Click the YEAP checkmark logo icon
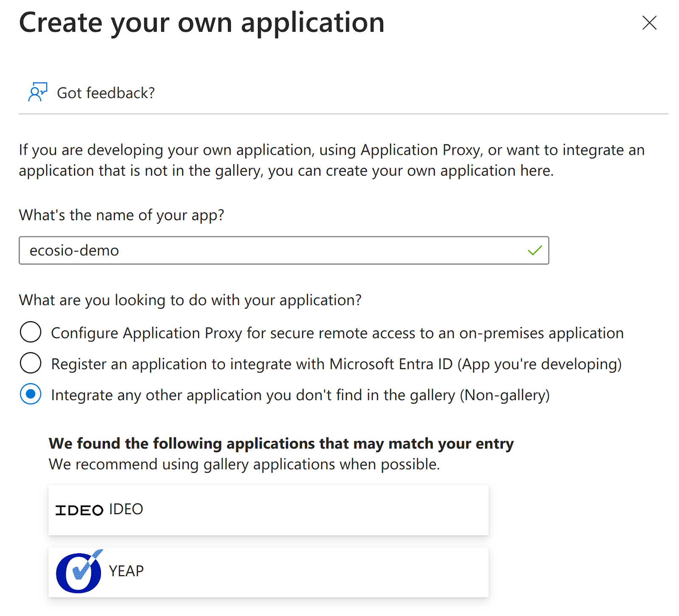 79,571
